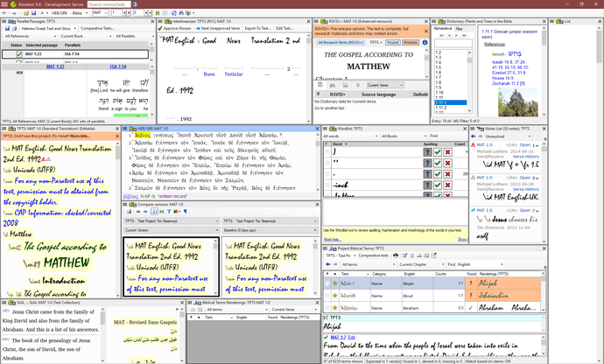Screen dimensions: 604x364
Task: Click the Dictionary search input field
Action: coord(453,43)
